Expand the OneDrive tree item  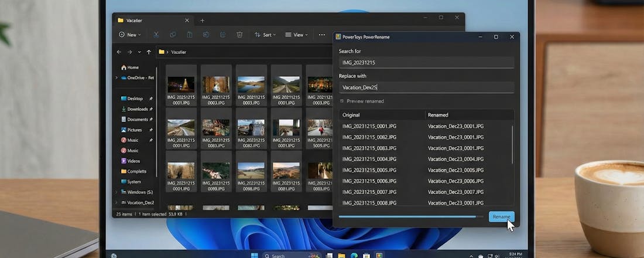(117, 77)
